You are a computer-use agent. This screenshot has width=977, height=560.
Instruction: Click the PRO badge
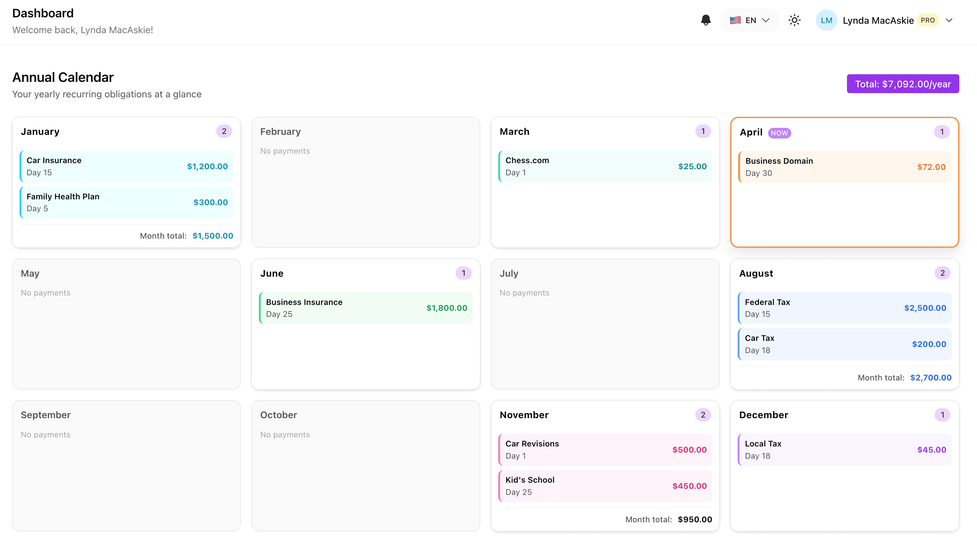(x=927, y=20)
